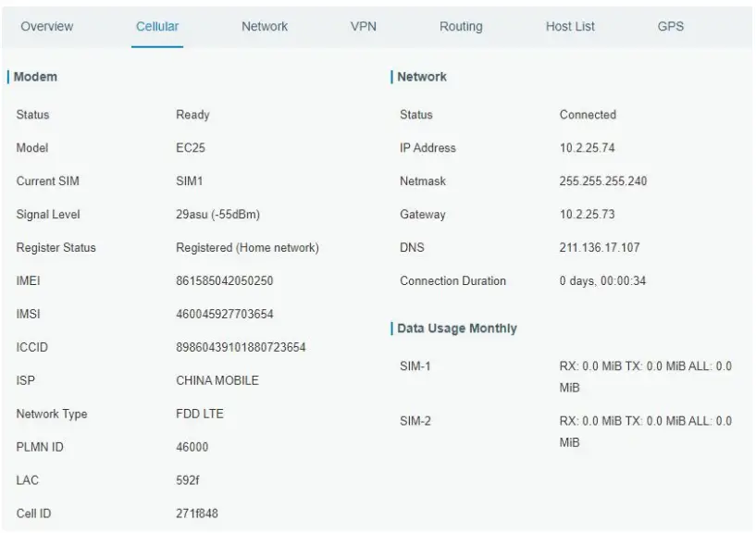Switch to the VPN tab
Screen dimensions: 756x533
tap(361, 27)
